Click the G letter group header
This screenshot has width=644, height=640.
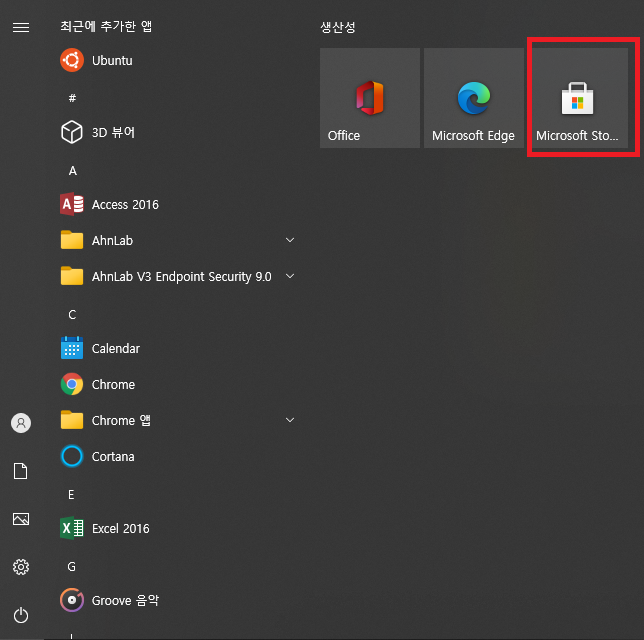click(x=72, y=567)
